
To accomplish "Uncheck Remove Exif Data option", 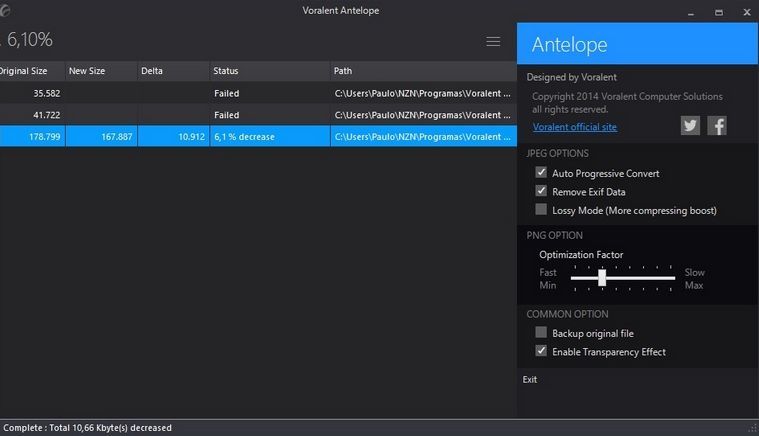I will 541,191.
